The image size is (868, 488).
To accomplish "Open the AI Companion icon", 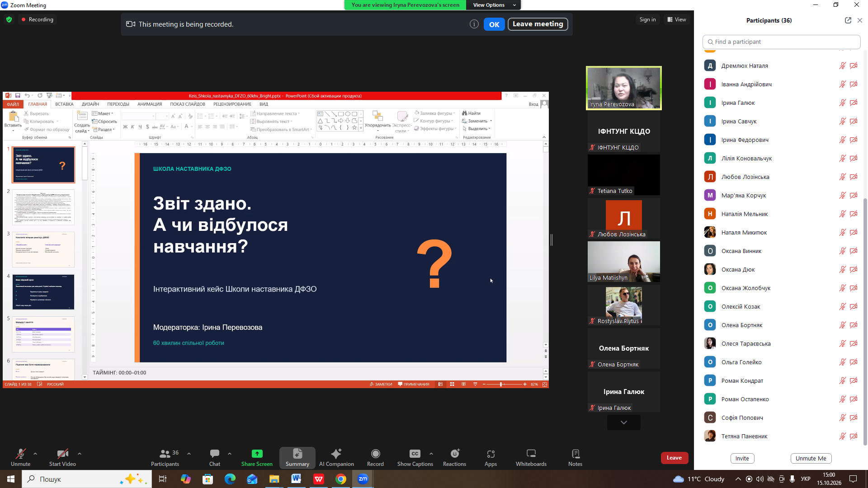I will click(336, 454).
